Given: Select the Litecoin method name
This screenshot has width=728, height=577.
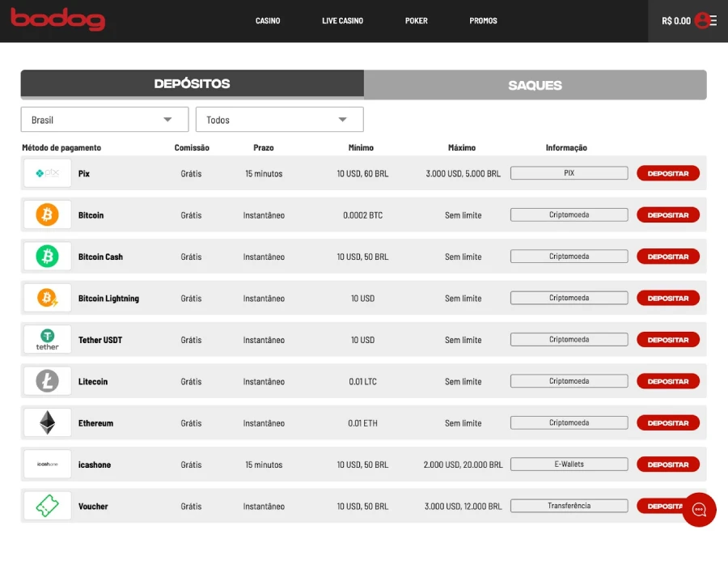Looking at the screenshot, I should pyautogui.click(x=93, y=381).
